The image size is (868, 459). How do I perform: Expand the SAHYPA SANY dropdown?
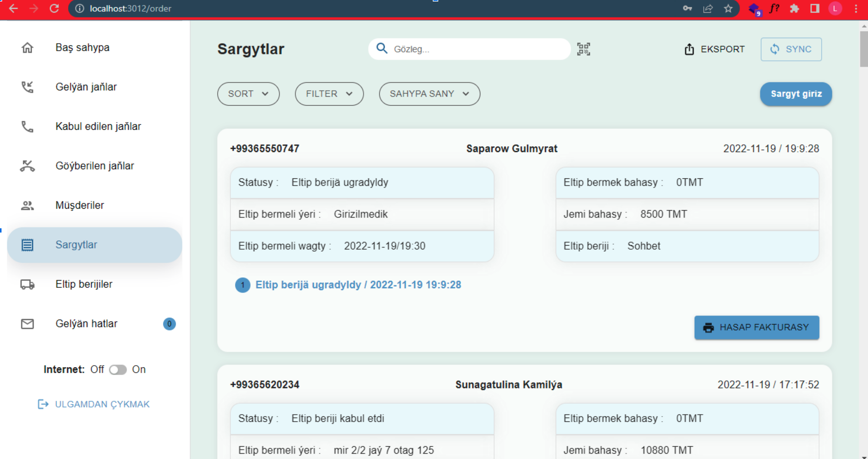click(429, 94)
